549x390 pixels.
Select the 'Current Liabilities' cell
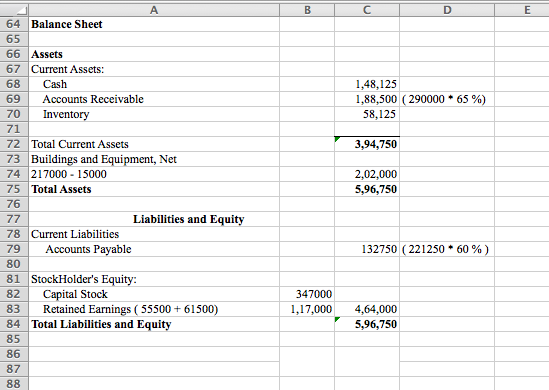(154, 234)
